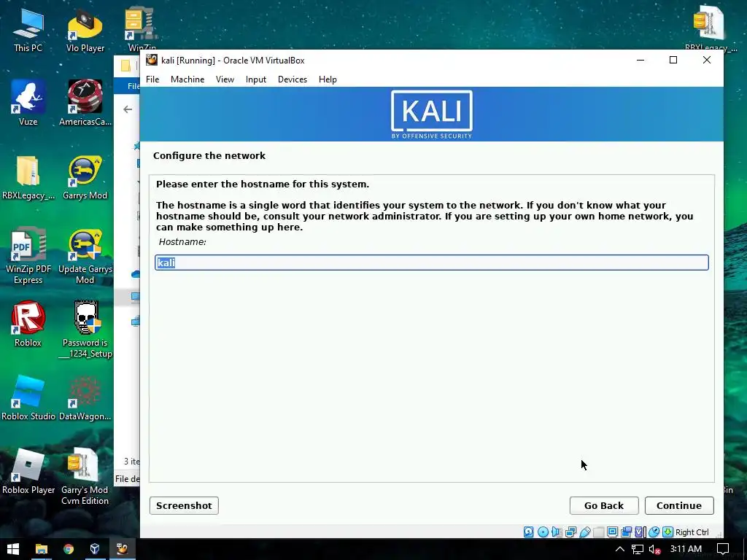Image resolution: width=747 pixels, height=560 pixels.
Task: Click the Screenshot button in the installer
Action: (x=184, y=506)
